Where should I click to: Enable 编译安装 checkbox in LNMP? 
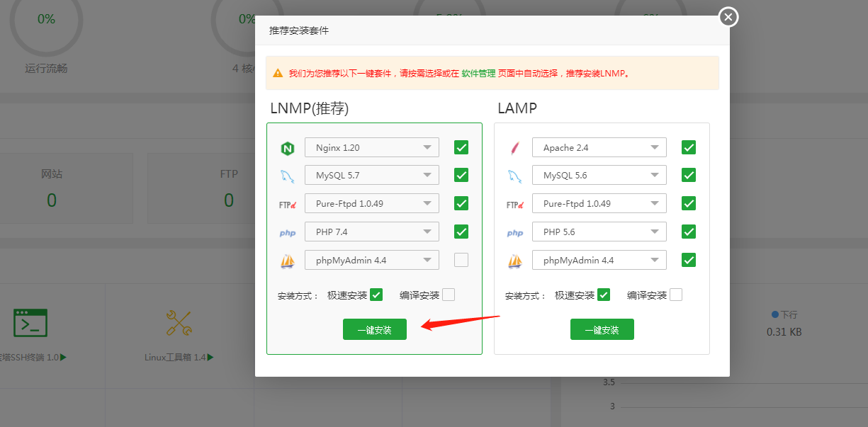pyautogui.click(x=449, y=295)
